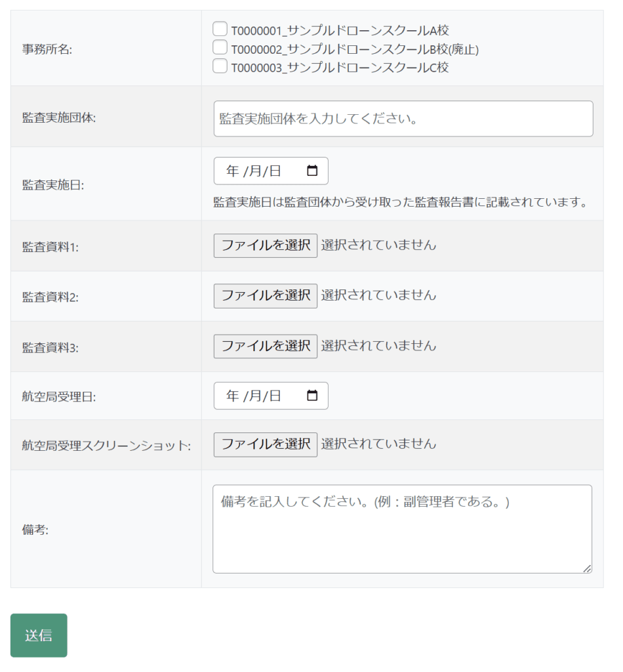Open file chooser for 監査資料3
The image size is (623, 672).
265,346
